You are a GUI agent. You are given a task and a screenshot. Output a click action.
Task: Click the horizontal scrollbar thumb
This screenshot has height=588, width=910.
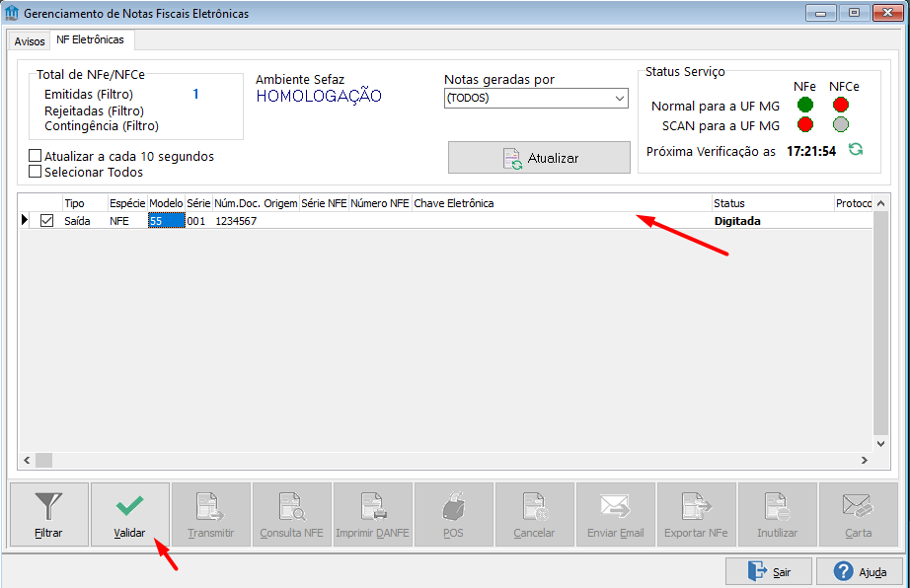44,460
